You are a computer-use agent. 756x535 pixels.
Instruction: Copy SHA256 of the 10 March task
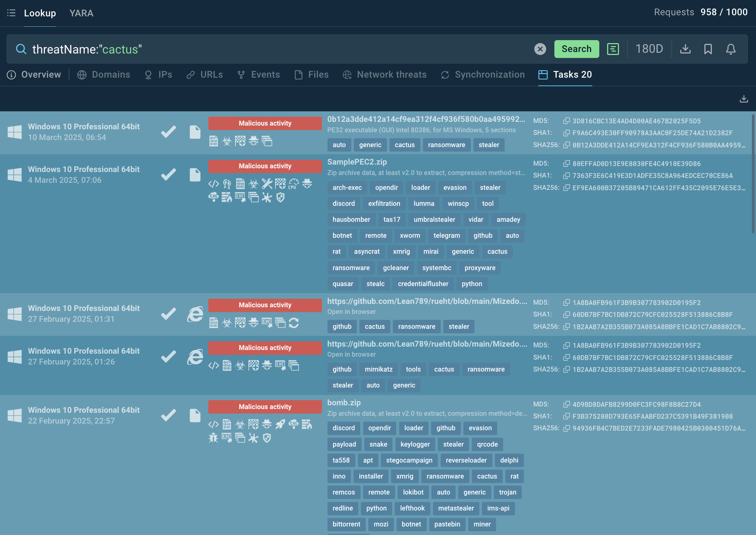(567, 145)
